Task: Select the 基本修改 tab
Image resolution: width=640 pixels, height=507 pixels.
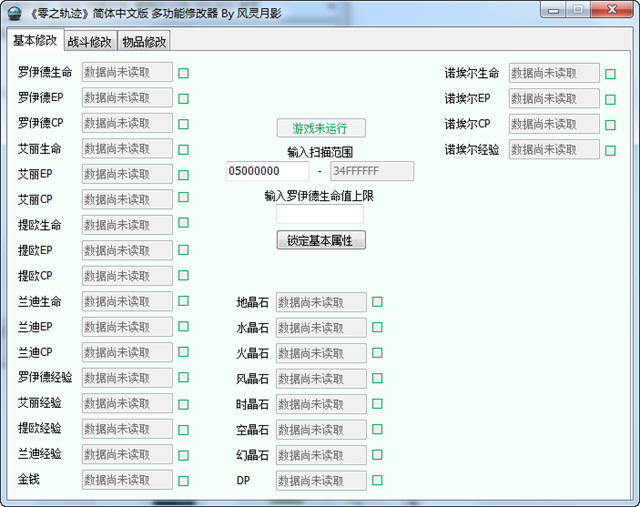Action: 35,40
